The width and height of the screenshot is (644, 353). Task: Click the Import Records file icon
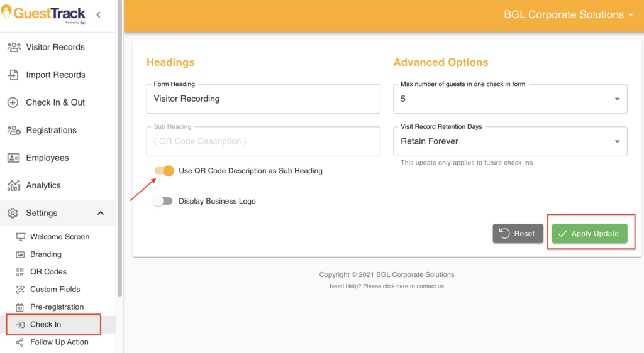(x=13, y=75)
